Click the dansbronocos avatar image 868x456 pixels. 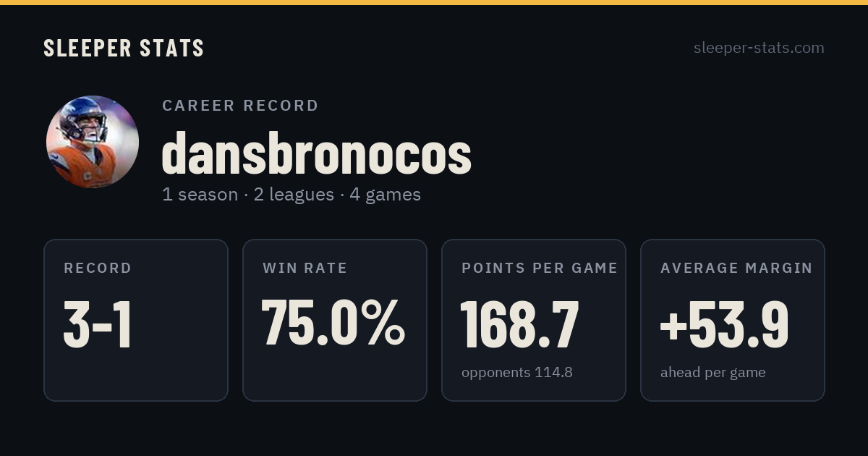pyautogui.click(x=93, y=142)
